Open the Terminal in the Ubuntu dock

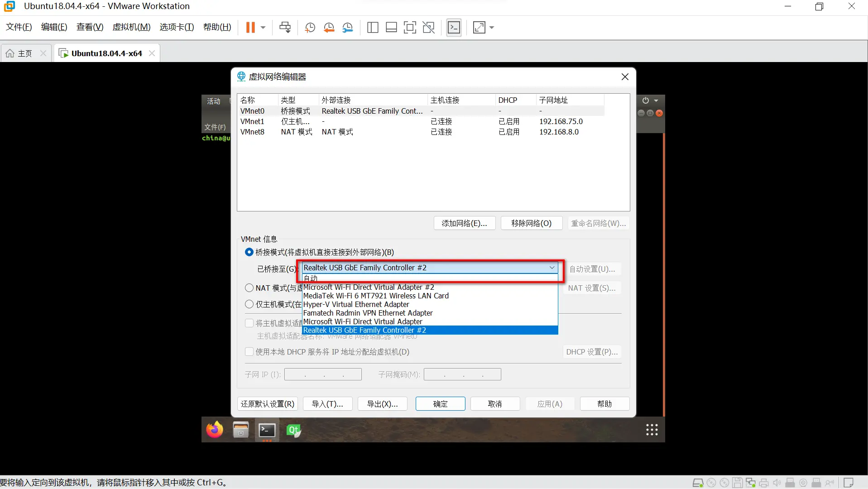267,430
